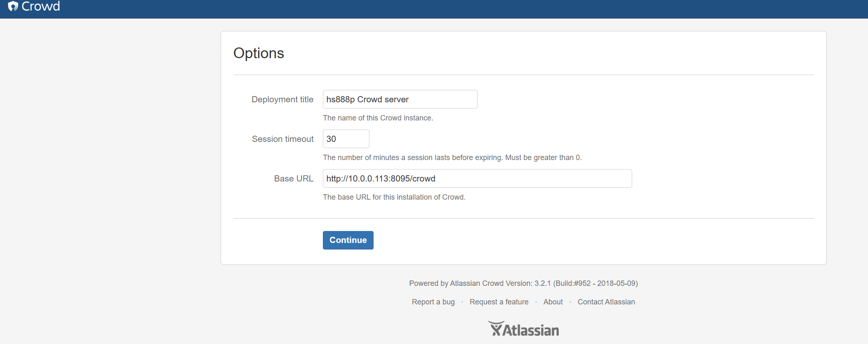Click the Atlassian figure symbol in footer logo

click(x=496, y=329)
